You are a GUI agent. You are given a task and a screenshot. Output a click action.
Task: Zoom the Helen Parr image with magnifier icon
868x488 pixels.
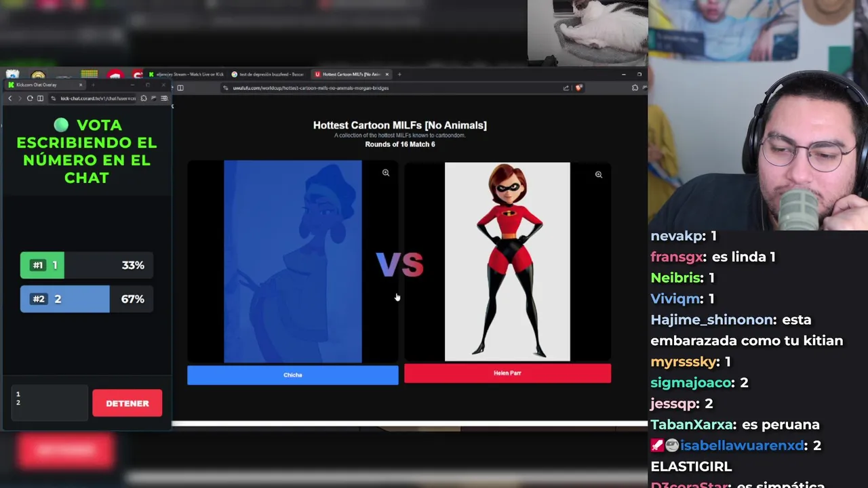pyautogui.click(x=599, y=174)
